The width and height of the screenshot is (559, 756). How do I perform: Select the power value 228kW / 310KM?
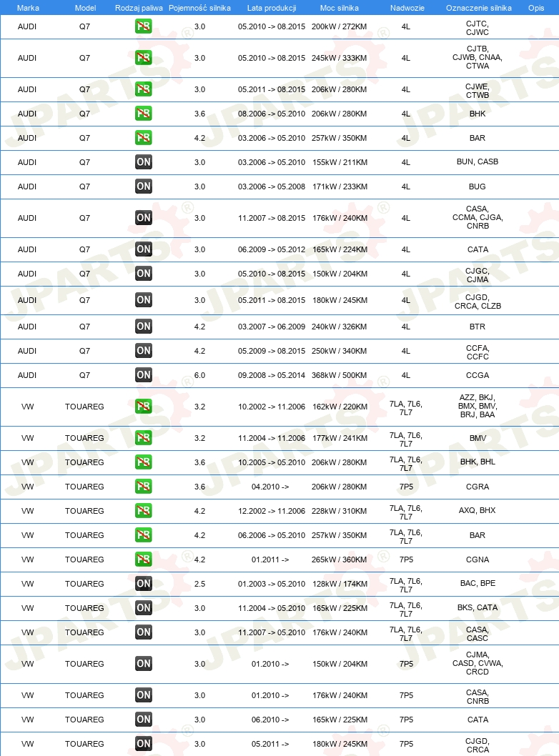[339, 511]
